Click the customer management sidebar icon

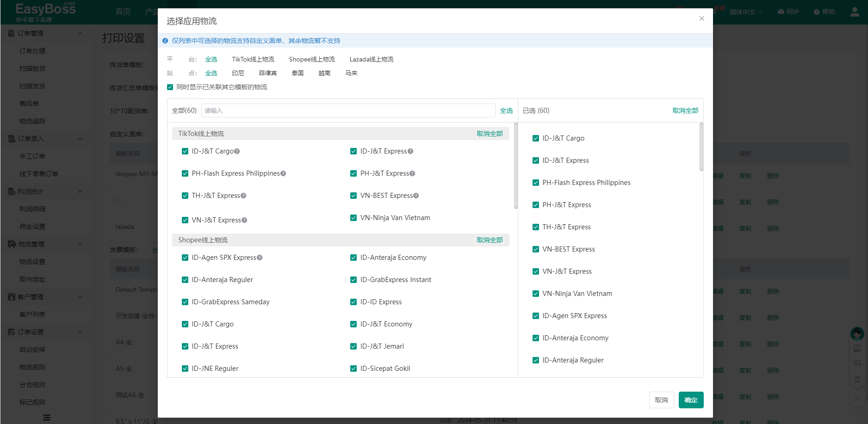pyautogui.click(x=12, y=297)
